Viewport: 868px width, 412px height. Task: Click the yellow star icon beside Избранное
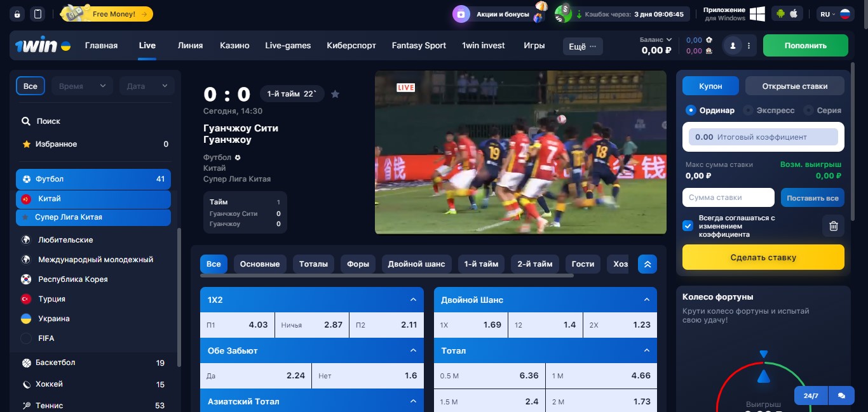pos(26,144)
